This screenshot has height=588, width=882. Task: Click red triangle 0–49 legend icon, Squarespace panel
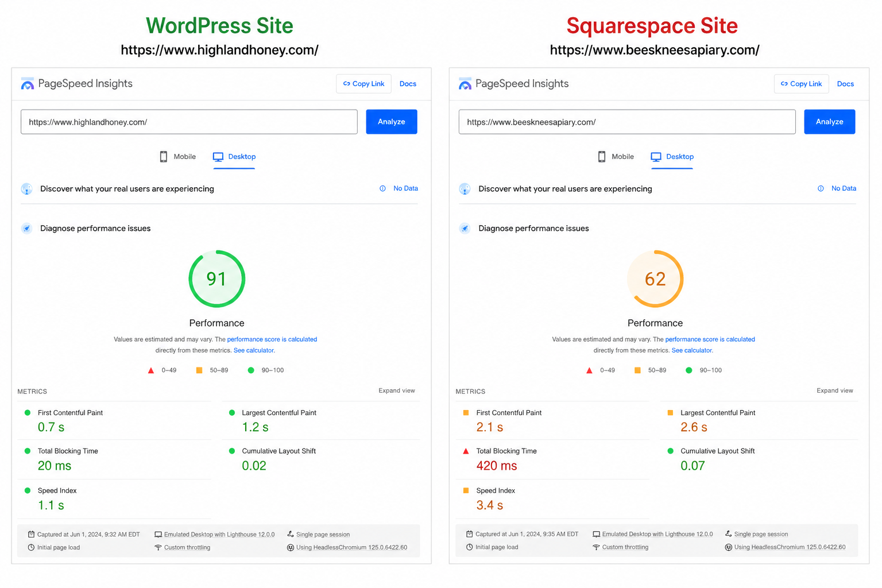click(x=589, y=370)
